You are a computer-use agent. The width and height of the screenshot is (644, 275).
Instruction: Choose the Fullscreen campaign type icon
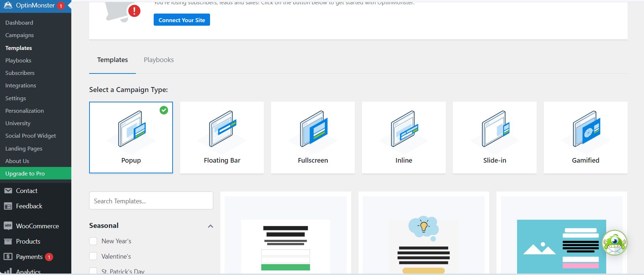pyautogui.click(x=313, y=129)
